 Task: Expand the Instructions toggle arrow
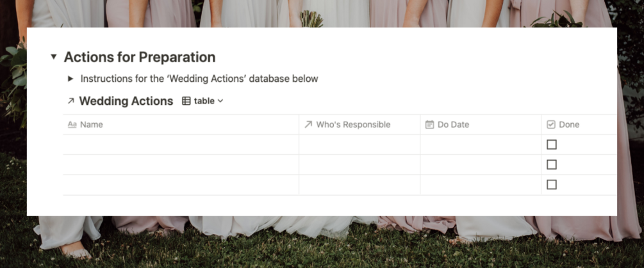pos(70,79)
